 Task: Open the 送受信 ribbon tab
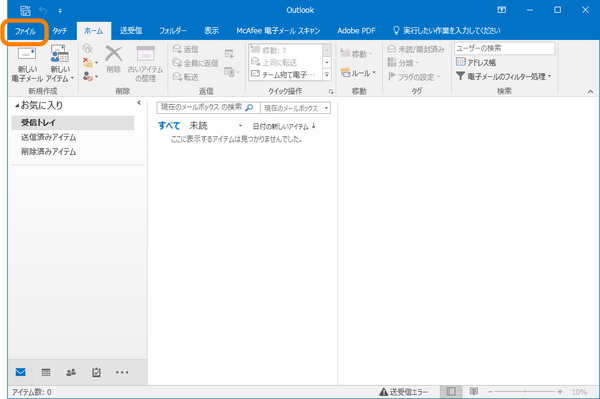(131, 31)
